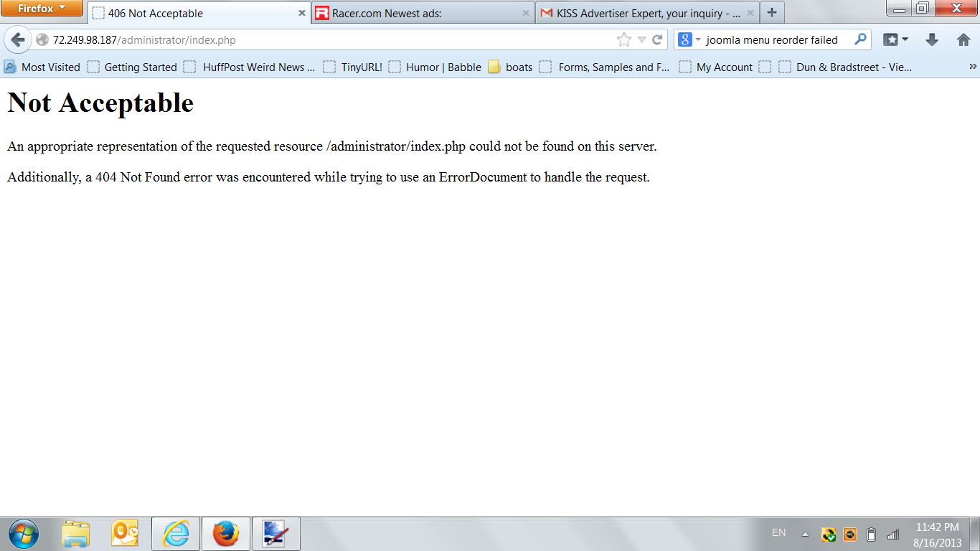Click the search magnifying glass icon
Screen dimensions: 980x551
860,40
